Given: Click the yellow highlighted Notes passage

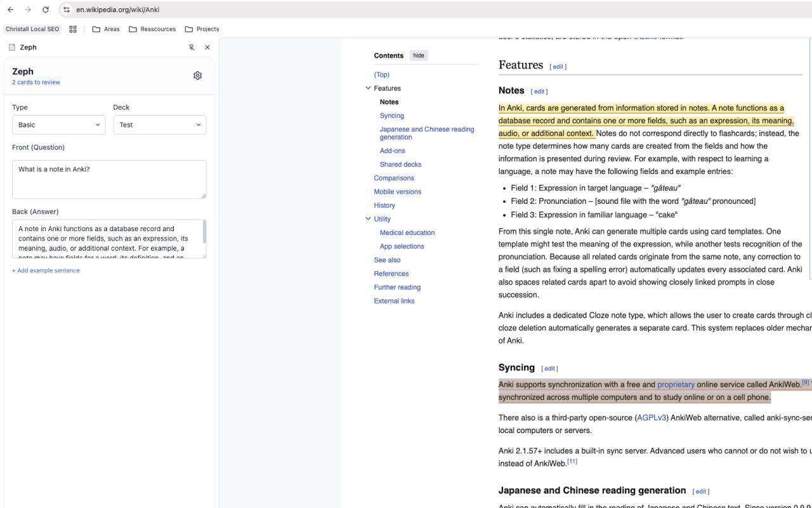Looking at the screenshot, I should click(x=646, y=121).
